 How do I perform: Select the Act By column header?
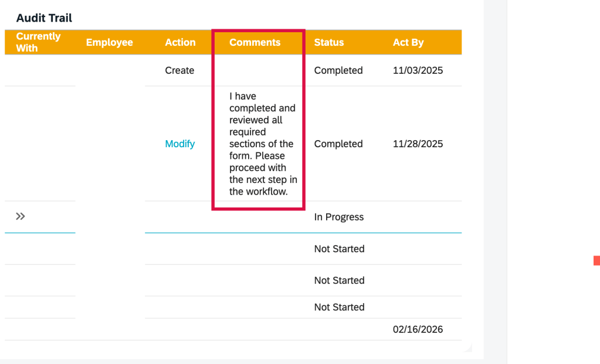pos(408,42)
